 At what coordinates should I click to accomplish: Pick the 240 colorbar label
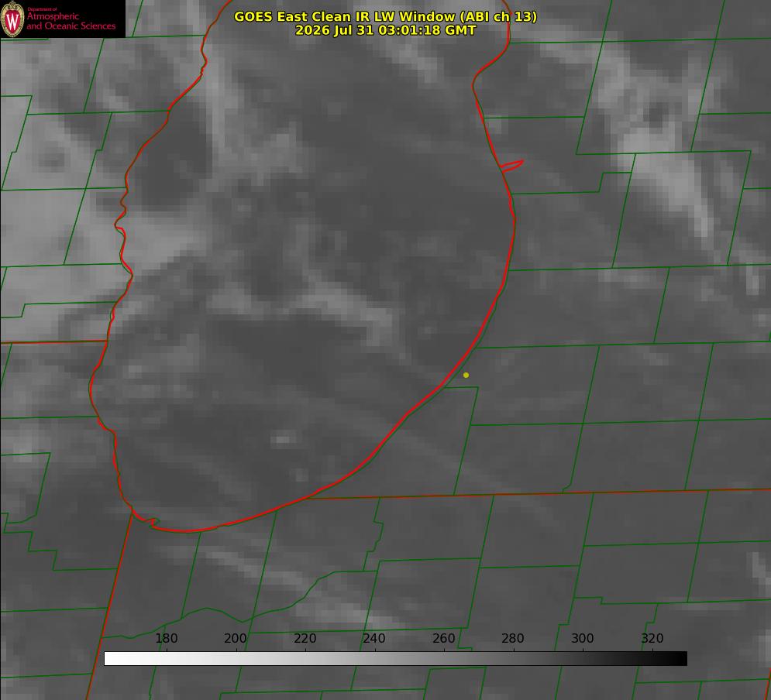click(374, 638)
